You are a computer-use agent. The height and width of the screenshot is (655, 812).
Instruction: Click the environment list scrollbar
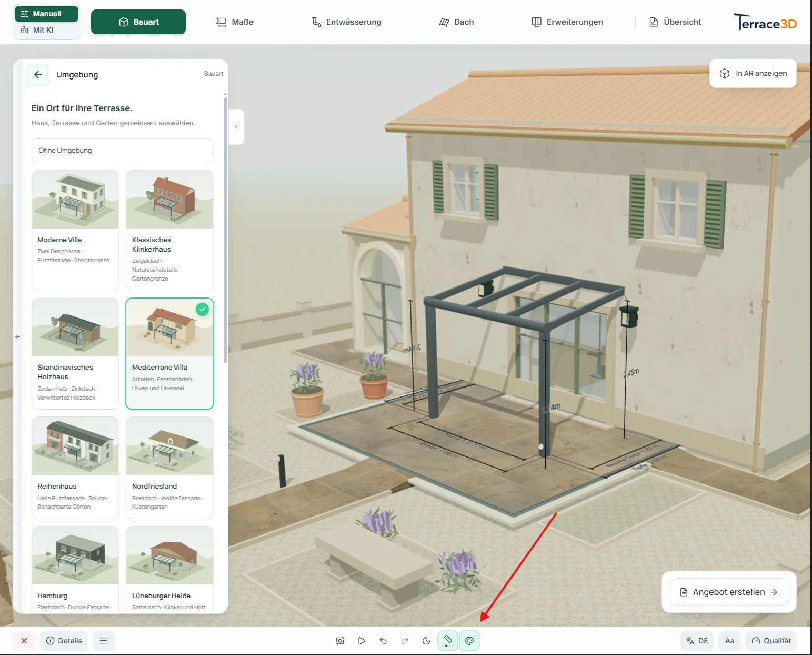tap(225, 230)
